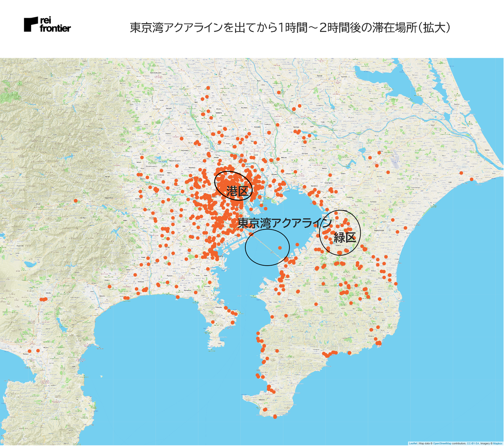504x446 pixels.
Task: Open the Leaflet attribution link
Action: (x=413, y=443)
